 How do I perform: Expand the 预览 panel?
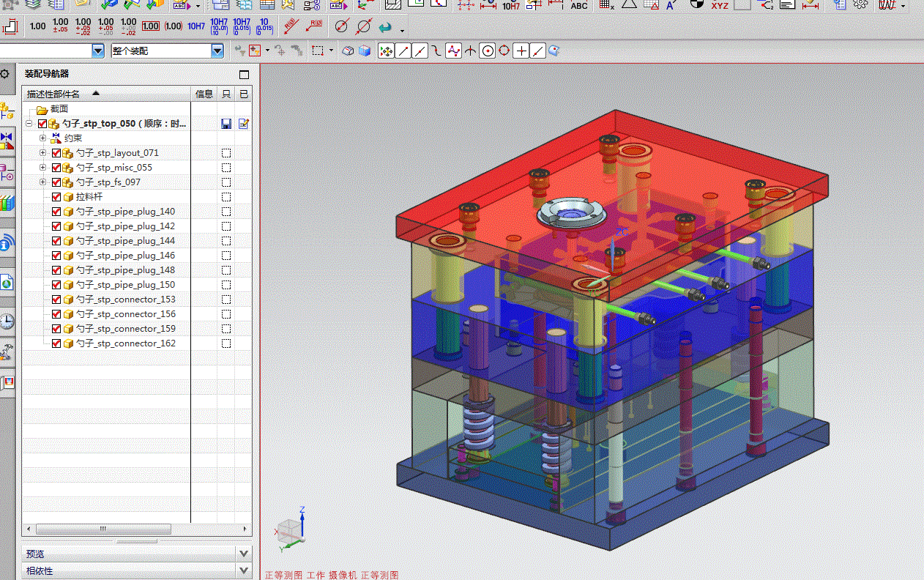point(244,554)
